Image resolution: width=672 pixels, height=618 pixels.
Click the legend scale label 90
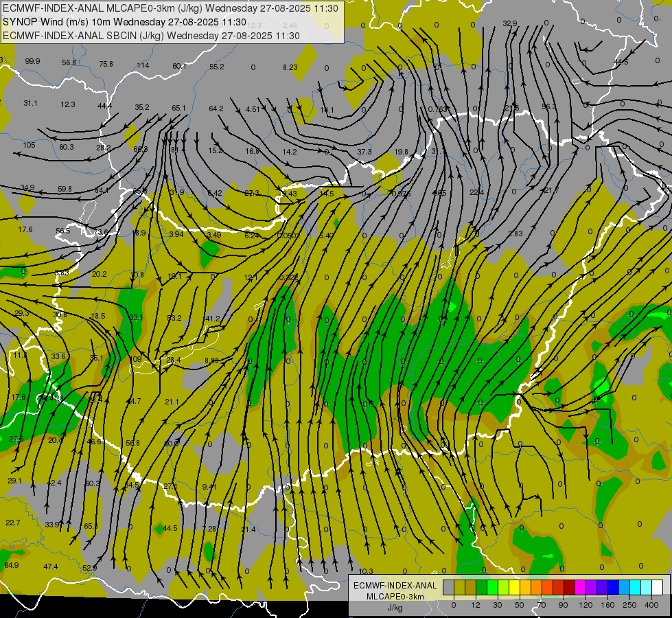(563, 605)
